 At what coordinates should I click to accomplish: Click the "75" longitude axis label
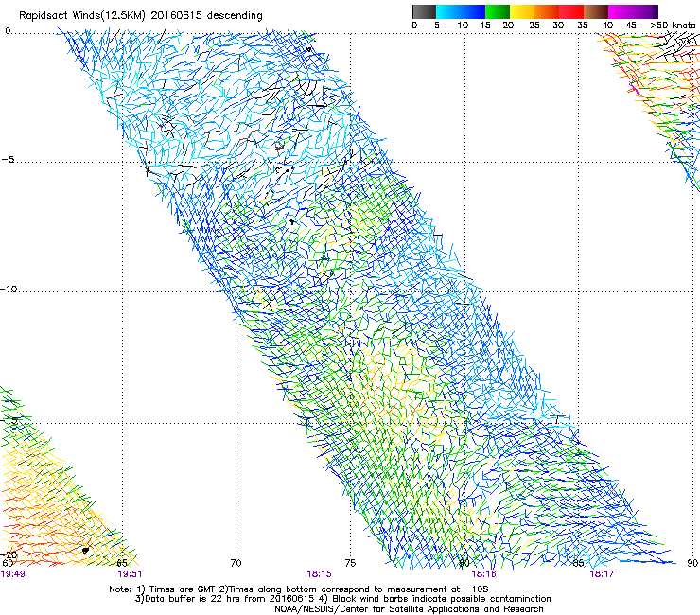tap(350, 563)
